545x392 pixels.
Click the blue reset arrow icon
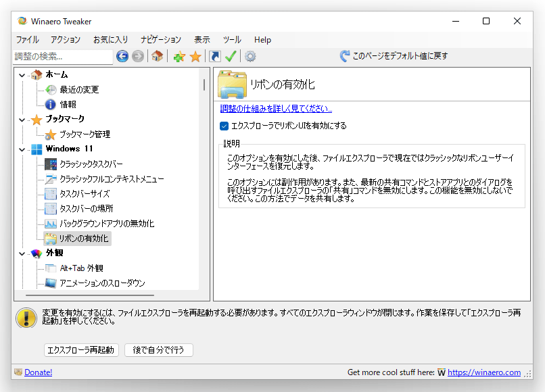pyautogui.click(x=344, y=56)
